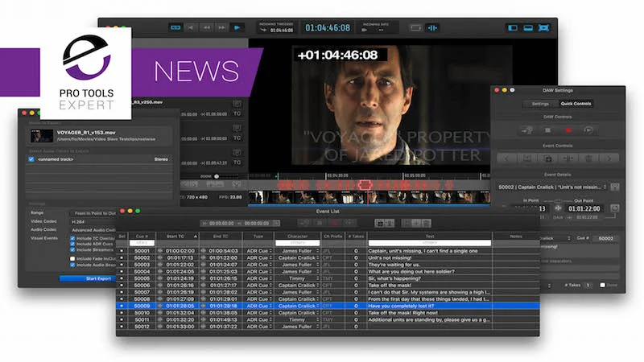Image resolution: width=644 pixels, height=362 pixels.
Task: Click the Cue # filter field in Event List
Action: [142, 243]
